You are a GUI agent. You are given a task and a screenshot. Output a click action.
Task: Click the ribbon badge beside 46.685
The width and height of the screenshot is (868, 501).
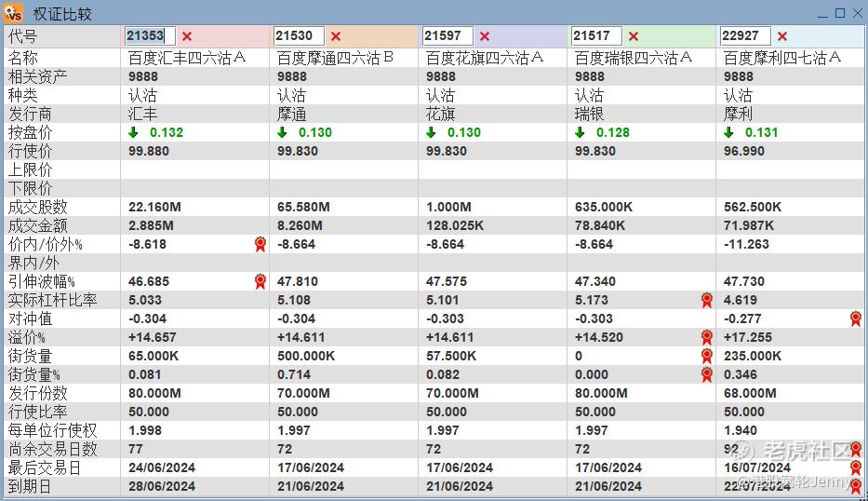point(260,281)
